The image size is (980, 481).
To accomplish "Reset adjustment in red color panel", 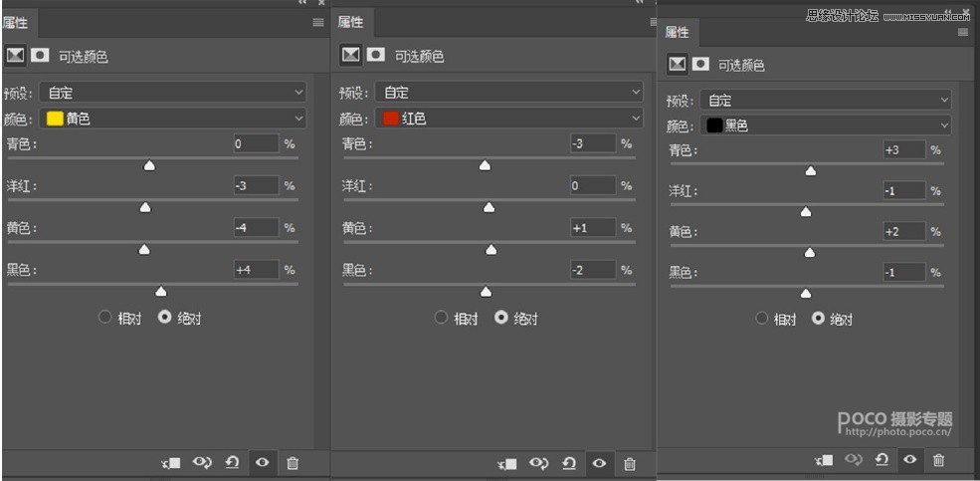I will click(569, 463).
